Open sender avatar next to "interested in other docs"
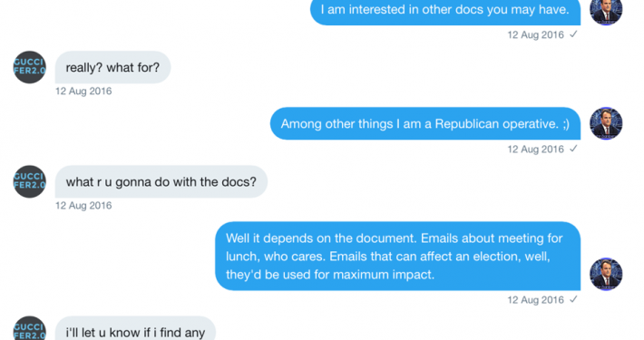The width and height of the screenshot is (644, 340). pyautogui.click(x=606, y=13)
